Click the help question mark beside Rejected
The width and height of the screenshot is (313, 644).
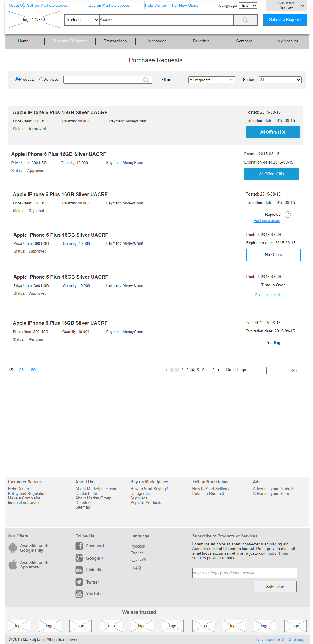click(x=288, y=215)
